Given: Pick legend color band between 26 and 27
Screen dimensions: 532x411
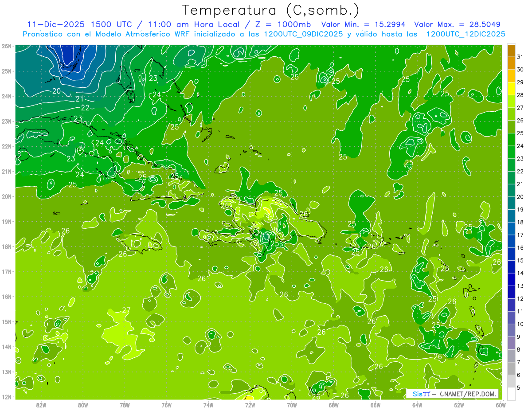Looking at the screenshot, I should [x=511, y=114].
